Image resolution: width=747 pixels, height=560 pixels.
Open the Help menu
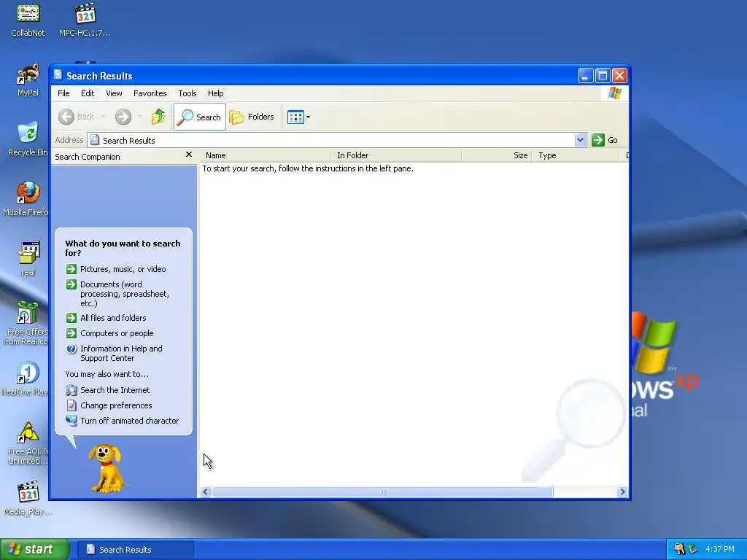click(x=215, y=93)
